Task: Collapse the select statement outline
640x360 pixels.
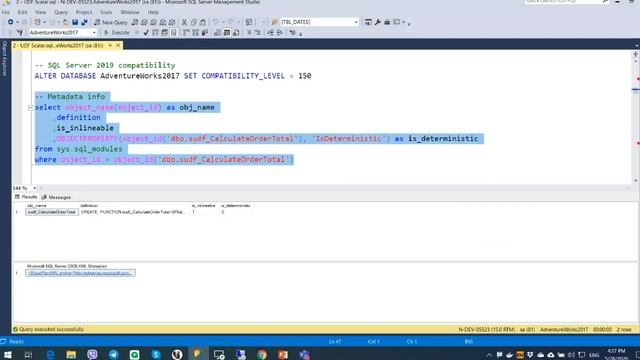Action: point(30,108)
